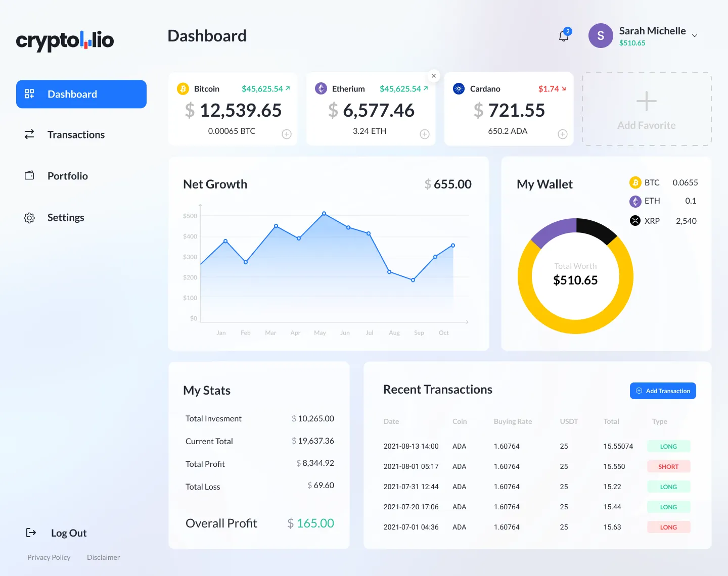Remove the Etherium favorite with X
Viewport: 728px width, 576px height.
coord(434,76)
